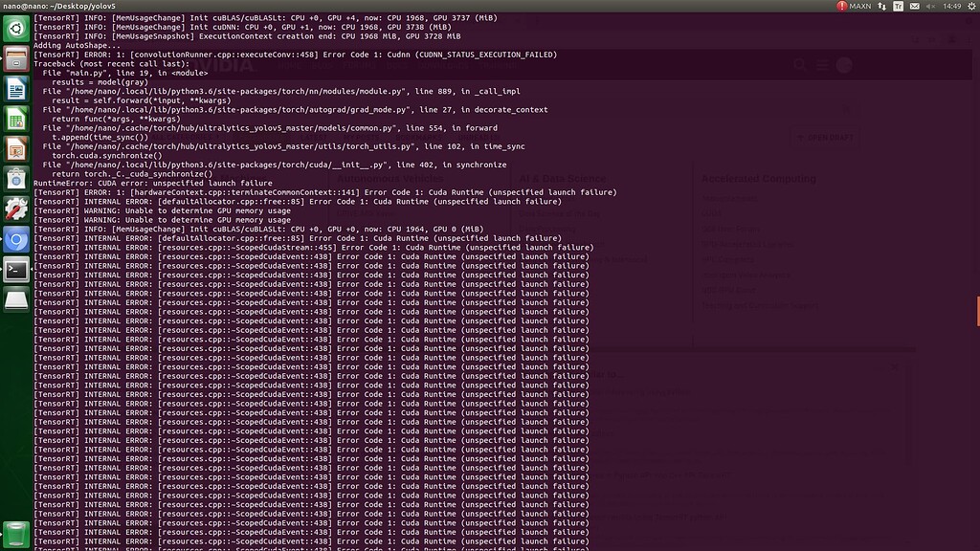Viewport: 980px width, 551px height.
Task: Open the envelope messaging menu
Action: [915, 7]
